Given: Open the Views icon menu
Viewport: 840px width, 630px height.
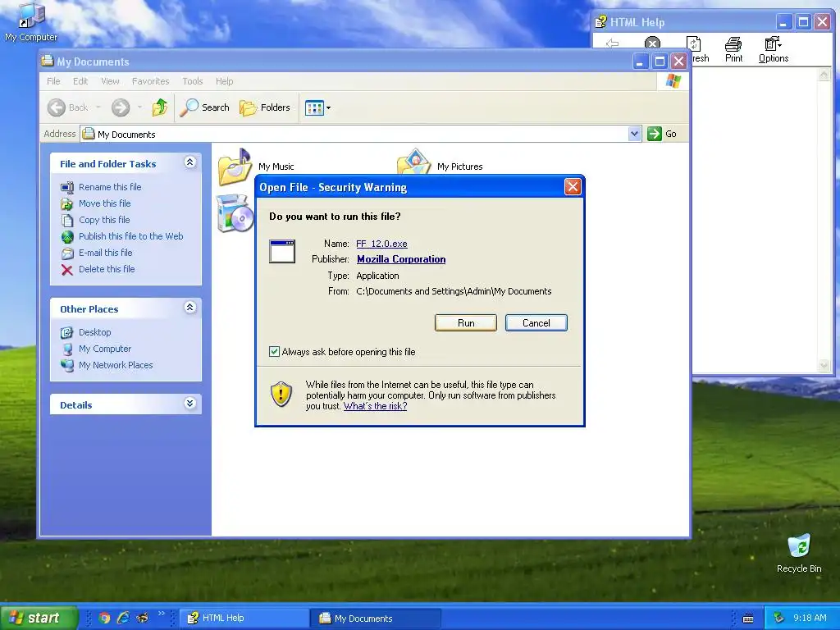Looking at the screenshot, I should click(317, 107).
